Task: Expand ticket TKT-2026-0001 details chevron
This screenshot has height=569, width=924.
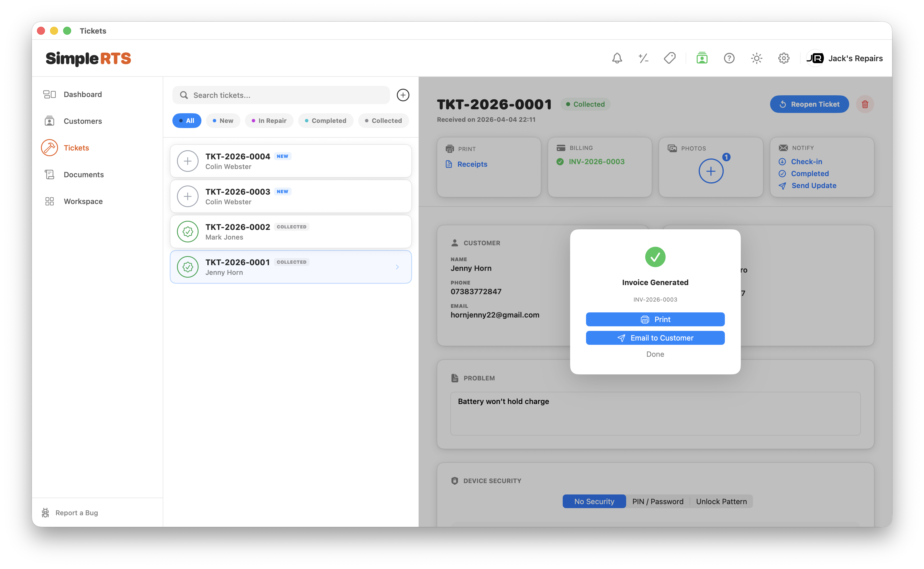Action: [x=397, y=267]
